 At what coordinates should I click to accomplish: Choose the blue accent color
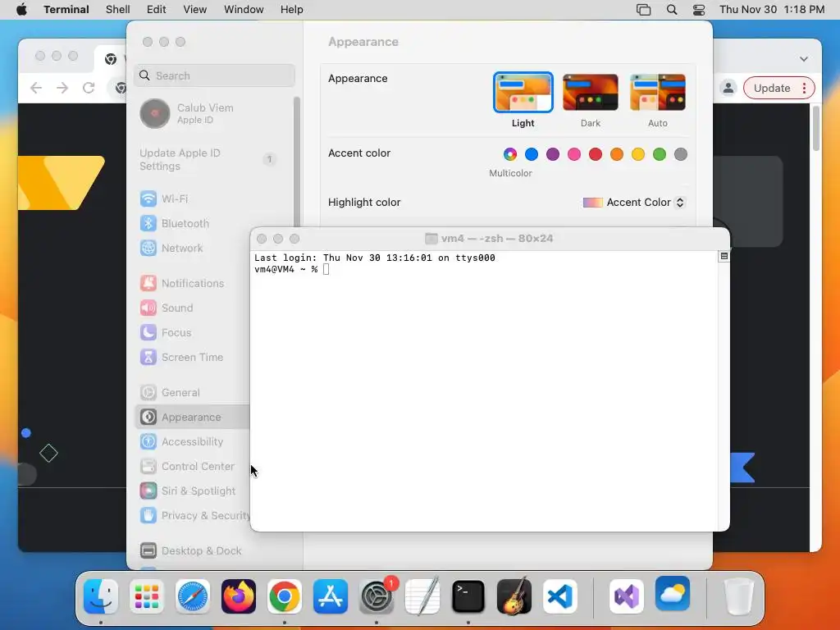click(532, 155)
